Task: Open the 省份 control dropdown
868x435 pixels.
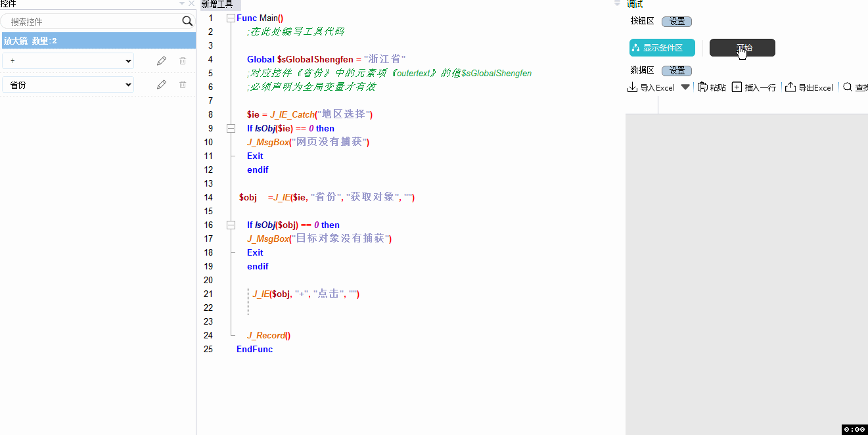Action: pos(128,85)
